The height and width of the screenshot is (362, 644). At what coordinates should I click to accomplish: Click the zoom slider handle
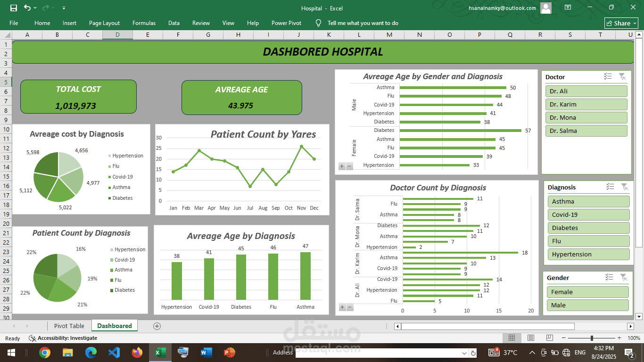tap(592, 338)
